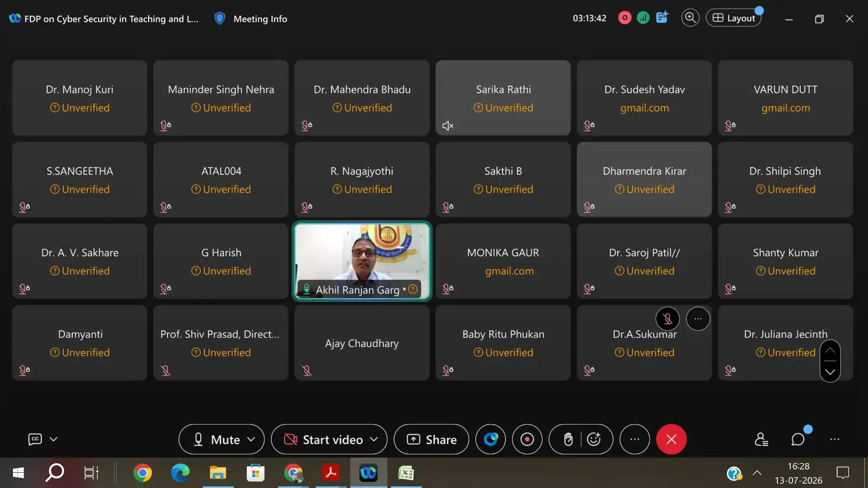The height and width of the screenshot is (488, 868).
Task: Click the Share button
Action: click(431, 439)
